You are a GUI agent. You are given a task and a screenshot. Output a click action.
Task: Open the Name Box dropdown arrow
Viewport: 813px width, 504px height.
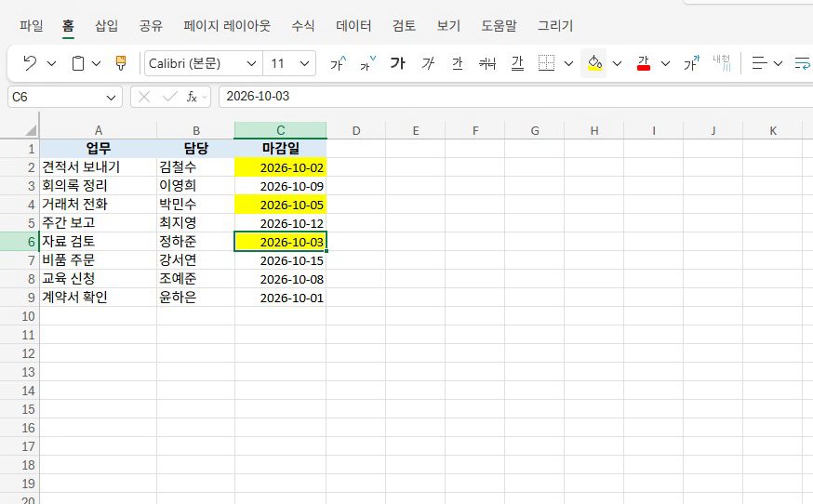click(111, 98)
